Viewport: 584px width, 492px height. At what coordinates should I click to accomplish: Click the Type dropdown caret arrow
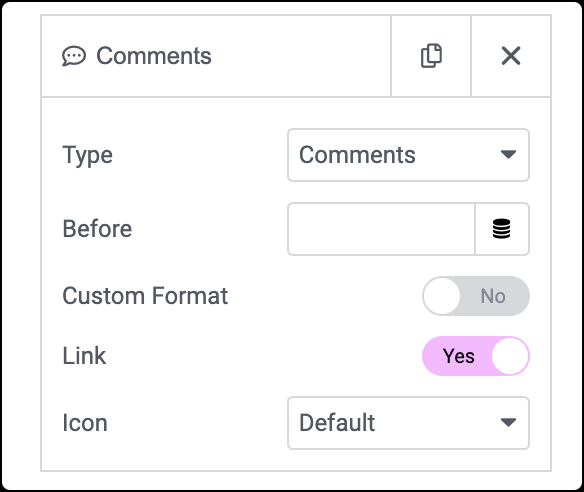[508, 154]
